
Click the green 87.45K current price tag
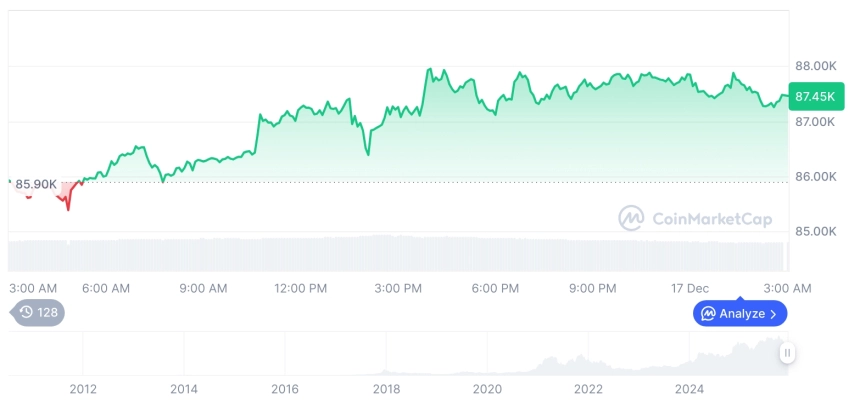(812, 96)
